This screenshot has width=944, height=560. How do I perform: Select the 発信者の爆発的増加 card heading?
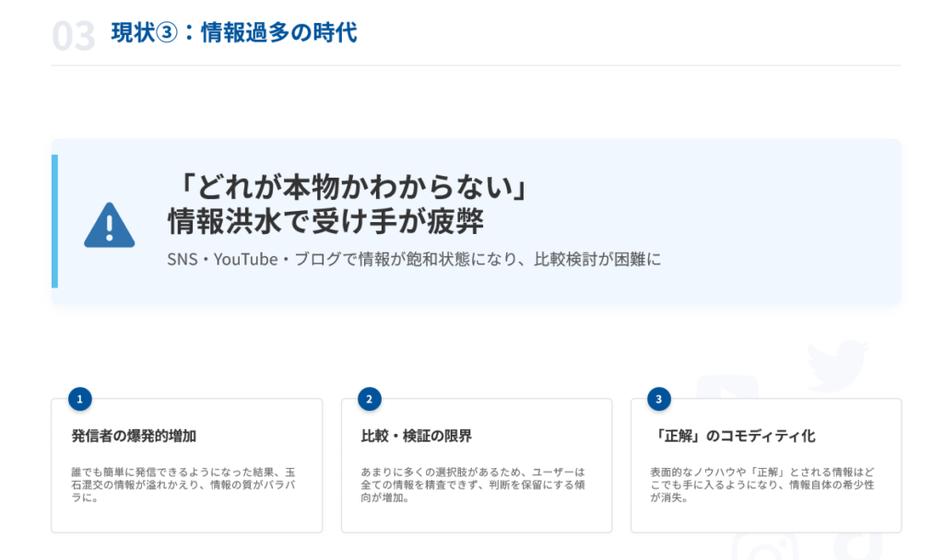(134, 436)
